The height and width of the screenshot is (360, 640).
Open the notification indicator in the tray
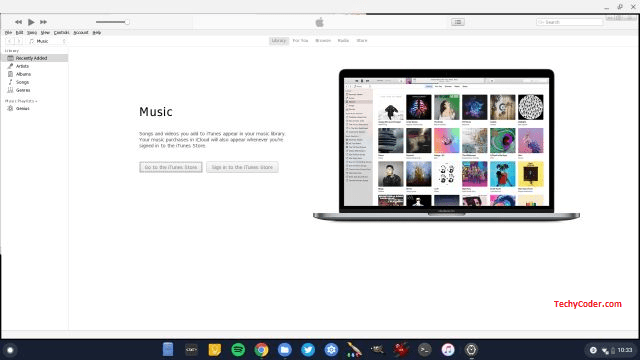click(593, 350)
